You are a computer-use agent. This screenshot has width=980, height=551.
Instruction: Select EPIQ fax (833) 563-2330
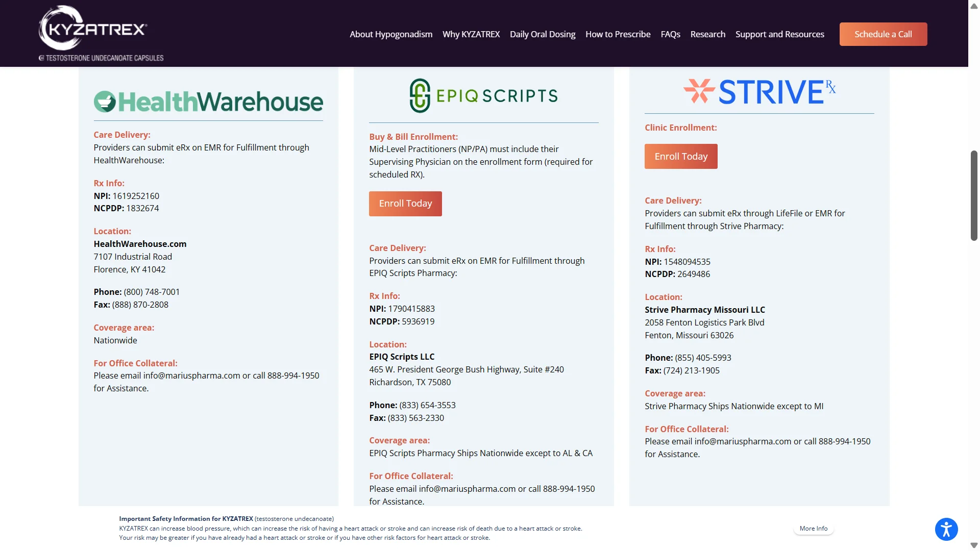coord(416,418)
